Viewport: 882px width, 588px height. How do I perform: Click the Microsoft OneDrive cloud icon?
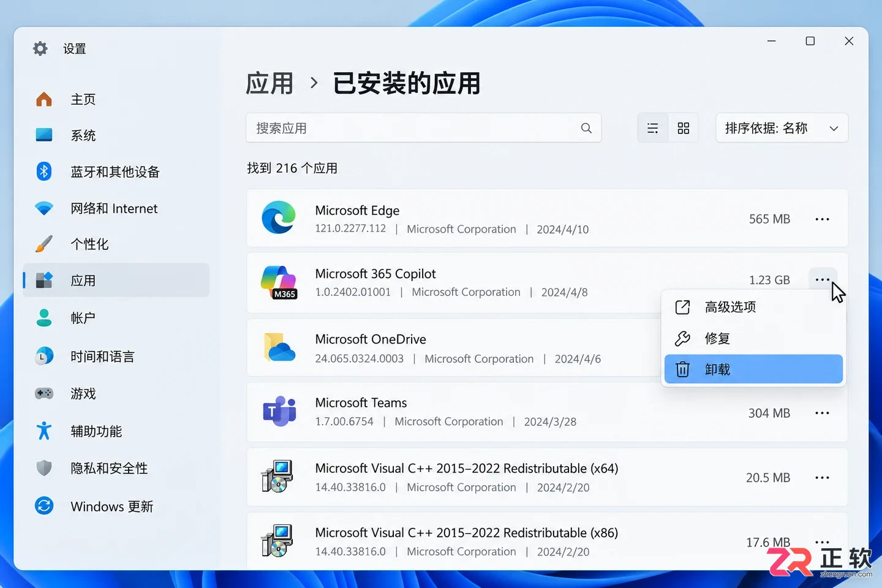280,347
